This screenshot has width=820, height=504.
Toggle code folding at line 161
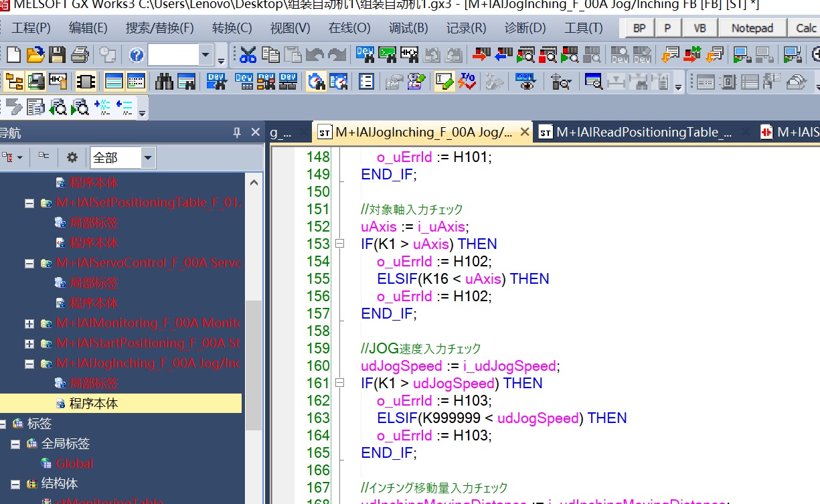[x=339, y=384]
